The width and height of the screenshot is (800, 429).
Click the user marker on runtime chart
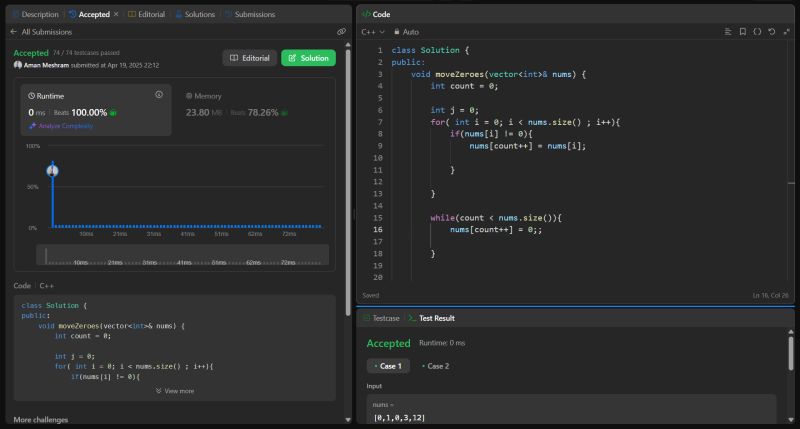pyautogui.click(x=53, y=171)
